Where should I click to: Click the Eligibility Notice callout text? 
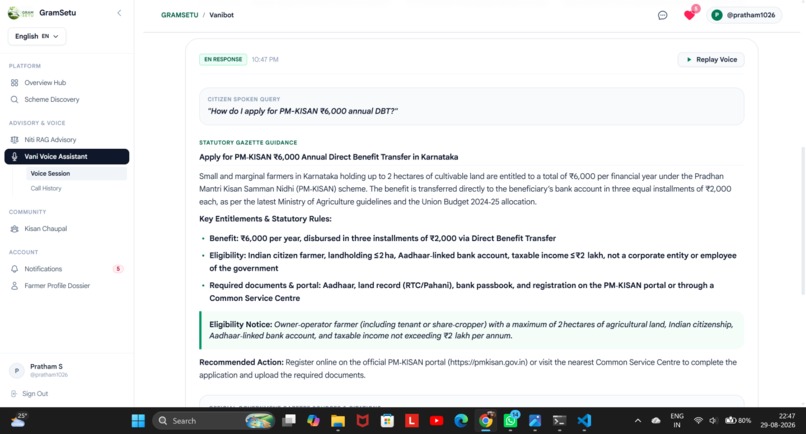click(x=471, y=330)
